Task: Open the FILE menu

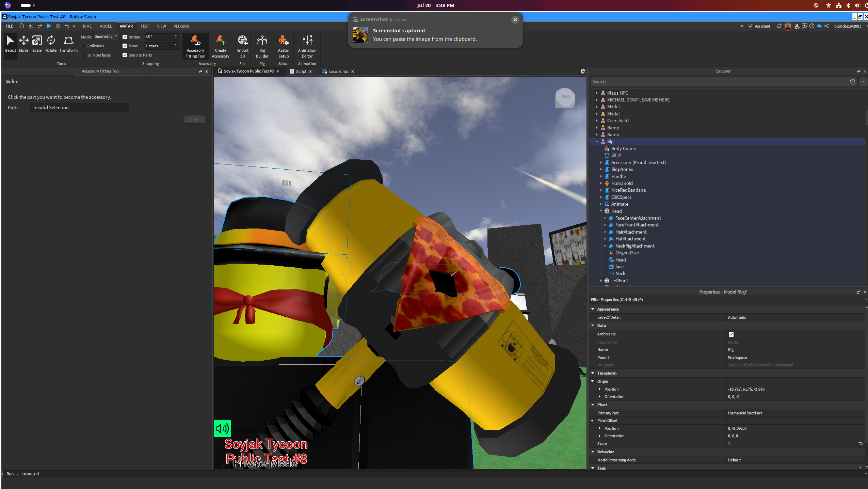Action: 10,26
